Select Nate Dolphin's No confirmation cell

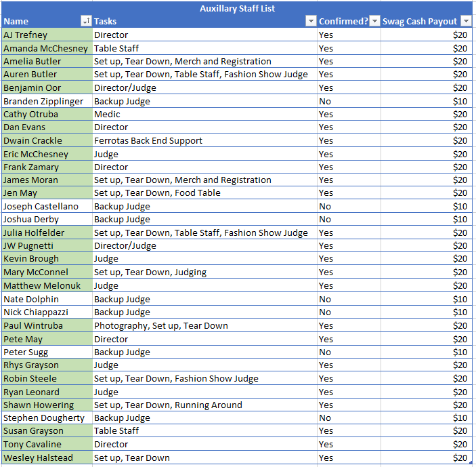pos(349,299)
